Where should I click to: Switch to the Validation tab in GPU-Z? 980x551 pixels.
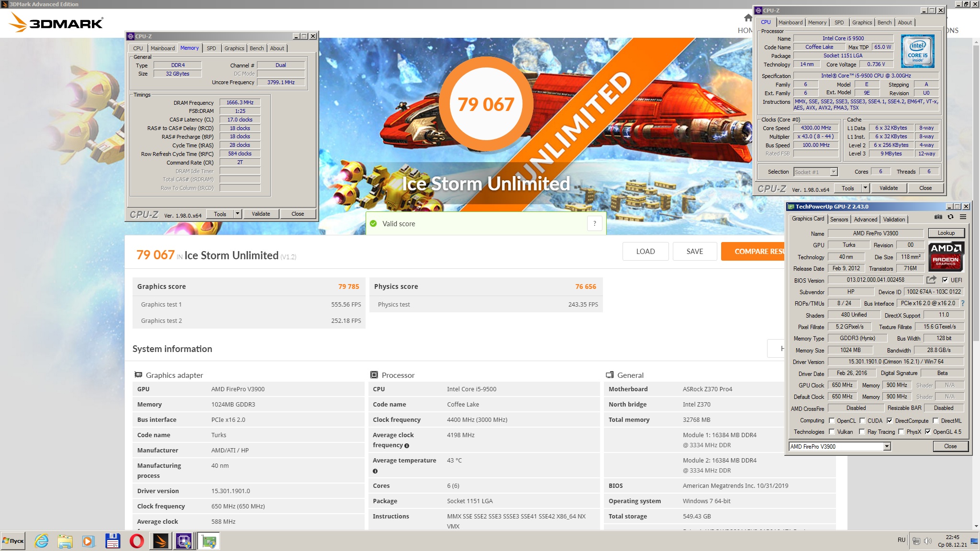click(x=894, y=220)
